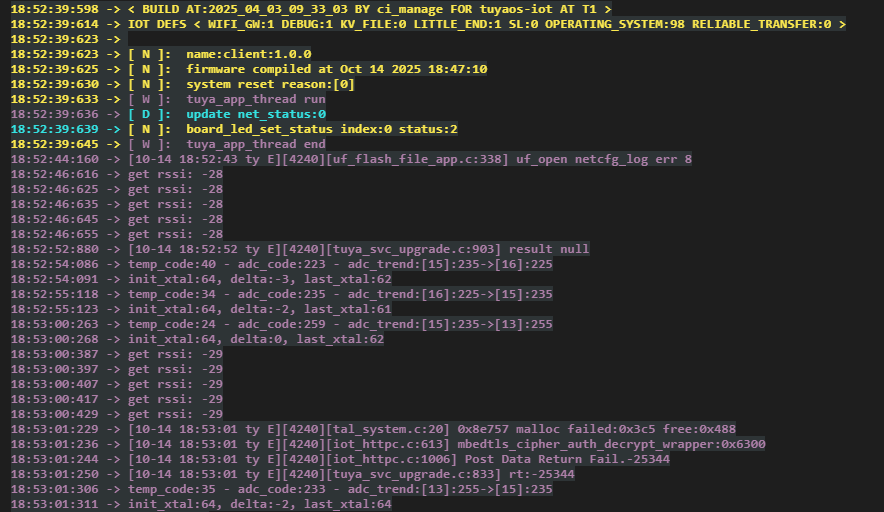Screen dimensions: 884x512
Task: Click the temp_code:40 adc_code:223 line
Action: point(340,264)
